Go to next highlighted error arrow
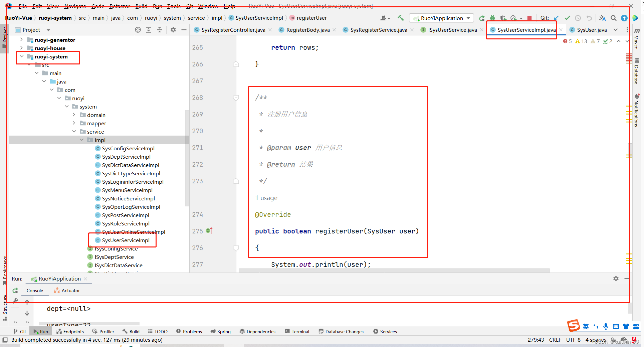The width and height of the screenshot is (644, 347). [627, 41]
